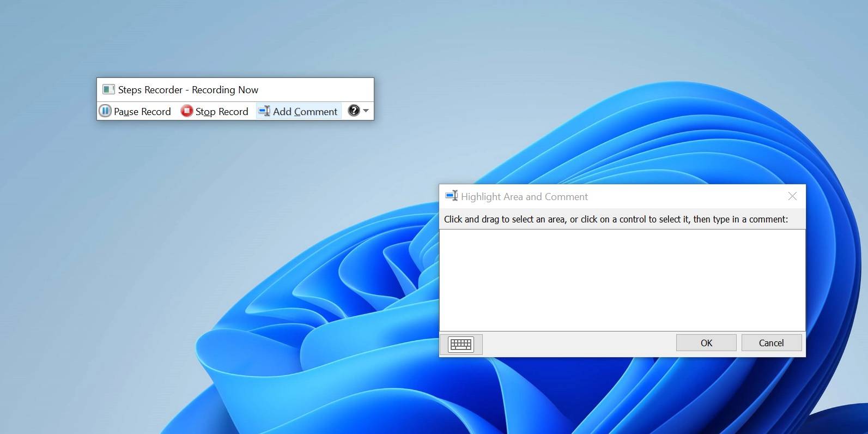Image resolution: width=868 pixels, height=434 pixels.
Task: Focus the empty comment text box
Action: (x=622, y=280)
